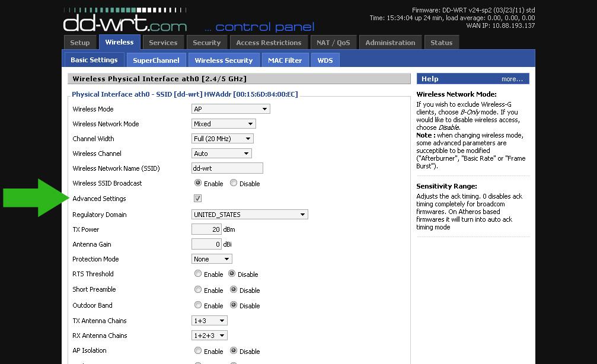Click the WAN IP 10.88.193.137 text
Screen dimensions: 597x364
coord(501,25)
